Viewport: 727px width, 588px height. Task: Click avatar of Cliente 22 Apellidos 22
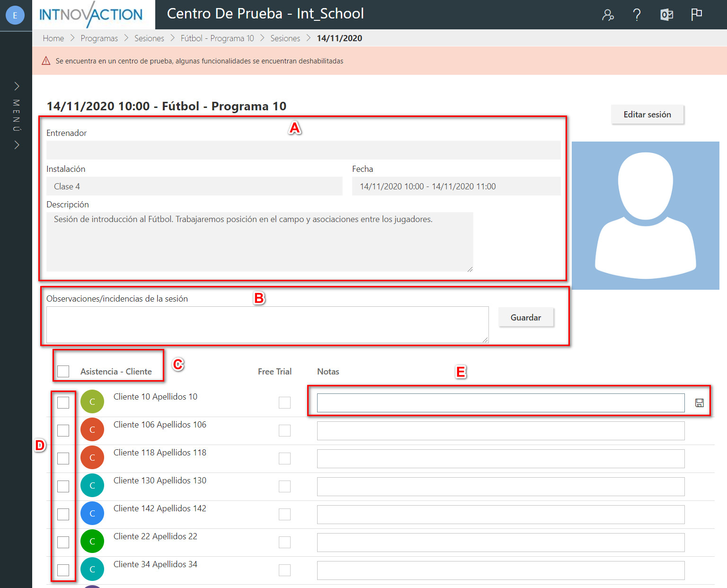tap(92, 541)
